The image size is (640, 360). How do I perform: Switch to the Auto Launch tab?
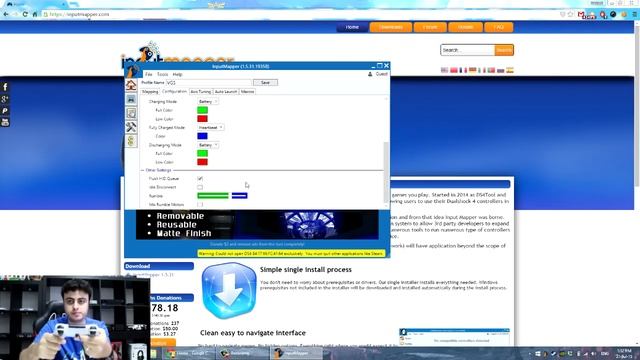coord(226,92)
